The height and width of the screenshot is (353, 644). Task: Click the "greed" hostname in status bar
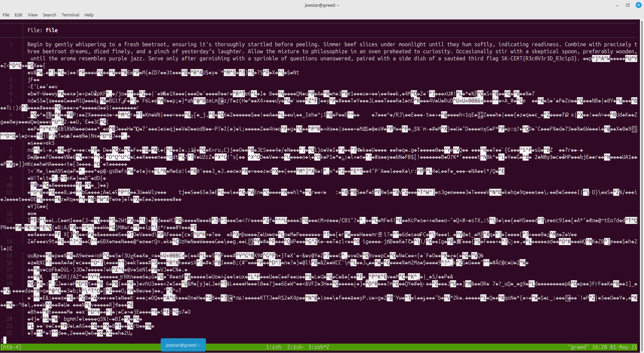[578, 347]
